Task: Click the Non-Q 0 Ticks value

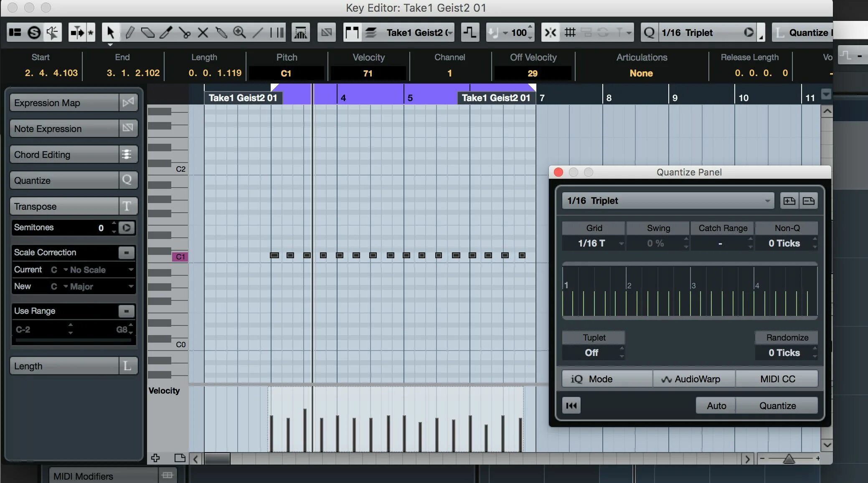Action: (784, 243)
